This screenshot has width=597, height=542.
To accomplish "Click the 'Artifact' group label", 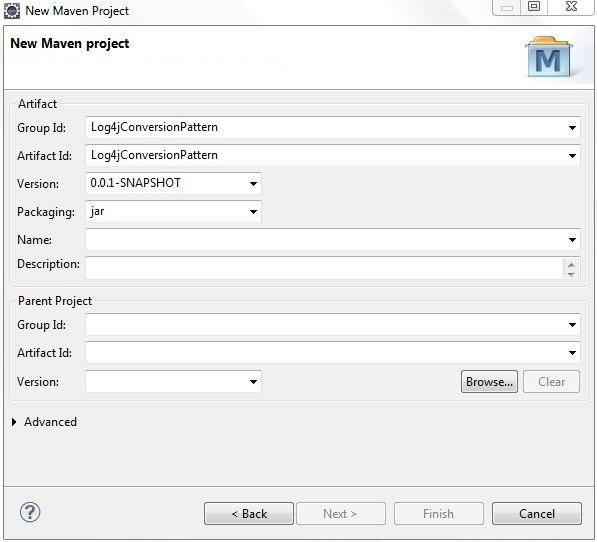I will (x=37, y=104).
